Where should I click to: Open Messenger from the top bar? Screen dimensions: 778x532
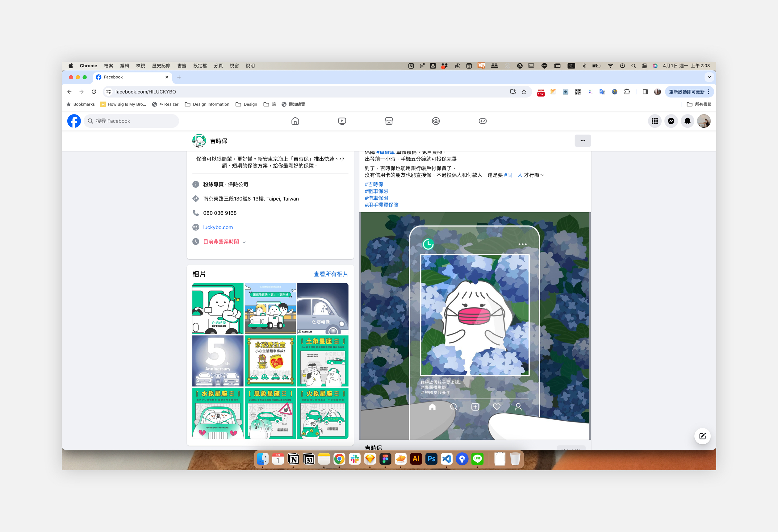[x=671, y=121]
